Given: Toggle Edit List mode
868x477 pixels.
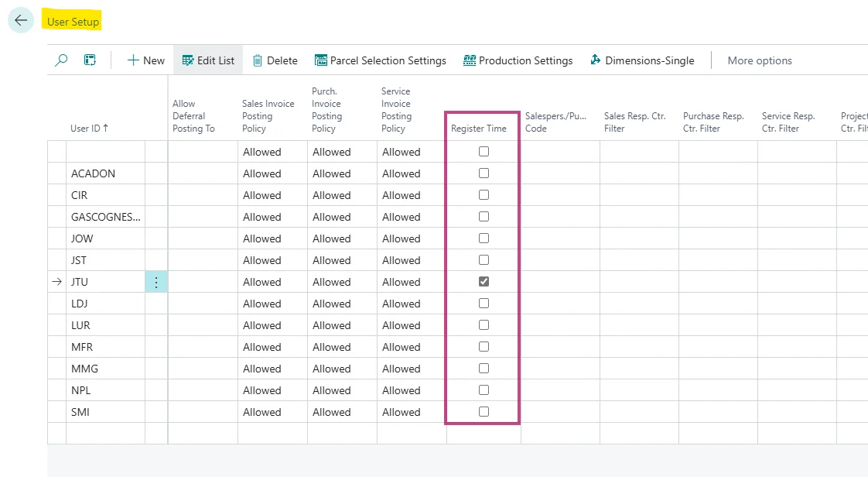Looking at the screenshot, I should pyautogui.click(x=208, y=60).
